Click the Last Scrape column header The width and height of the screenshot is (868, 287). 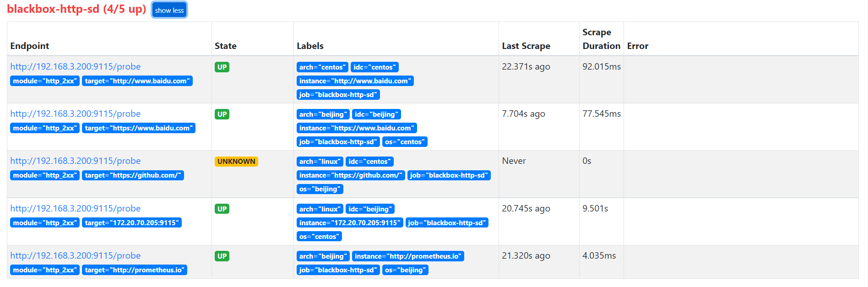(526, 46)
